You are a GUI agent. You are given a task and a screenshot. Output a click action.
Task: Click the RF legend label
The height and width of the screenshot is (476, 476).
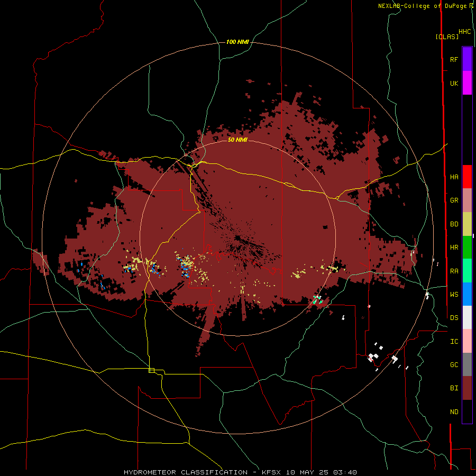[454, 59]
